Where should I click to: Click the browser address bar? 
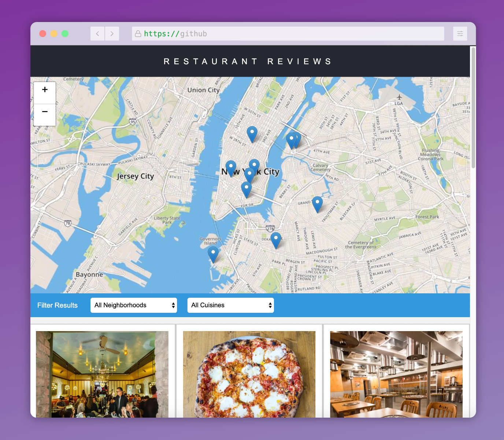tap(288, 34)
